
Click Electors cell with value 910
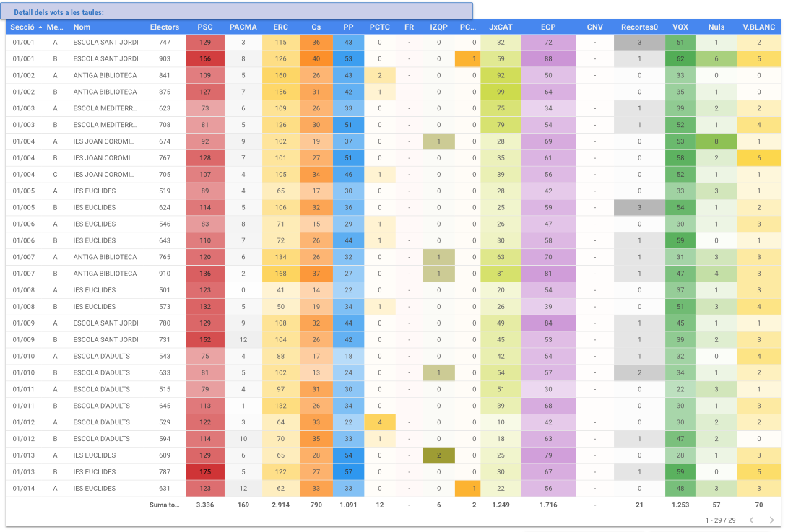click(x=165, y=274)
